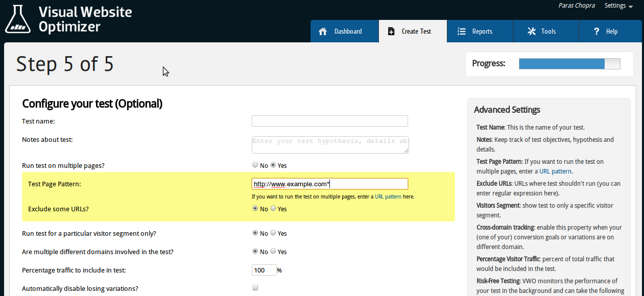Select No for multiple different domains
Image resolution: width=644 pixels, height=296 pixels.
tap(255, 251)
